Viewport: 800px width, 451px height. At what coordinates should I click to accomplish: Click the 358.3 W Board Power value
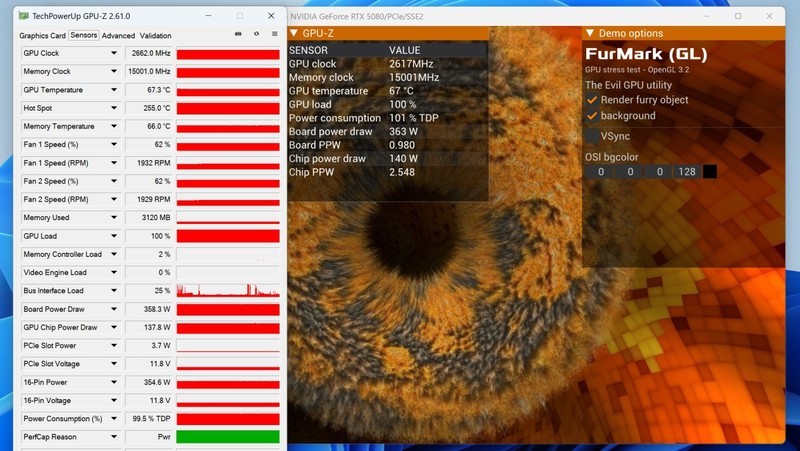(x=148, y=309)
